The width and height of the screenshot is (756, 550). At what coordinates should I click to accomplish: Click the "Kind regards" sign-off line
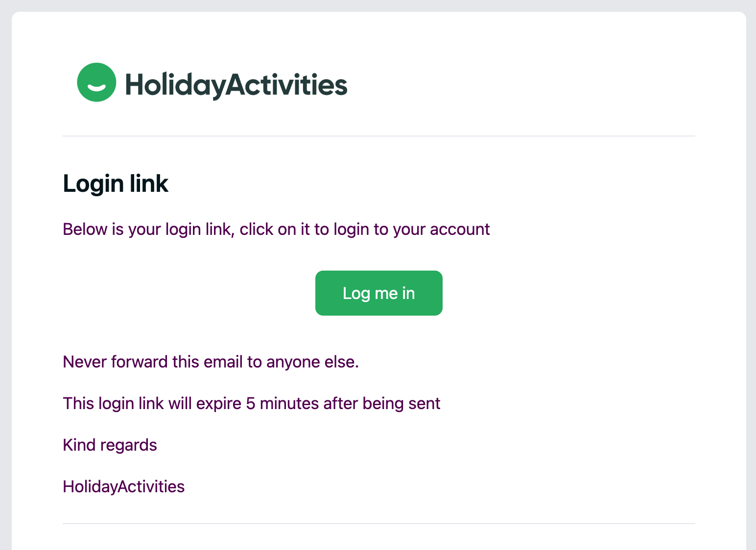110,445
